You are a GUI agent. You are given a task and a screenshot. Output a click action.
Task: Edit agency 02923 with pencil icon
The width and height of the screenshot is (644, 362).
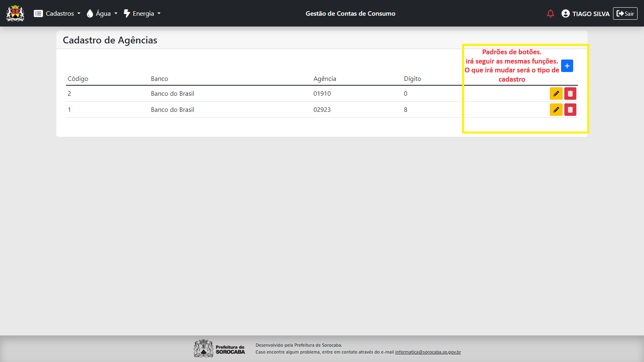click(x=556, y=110)
